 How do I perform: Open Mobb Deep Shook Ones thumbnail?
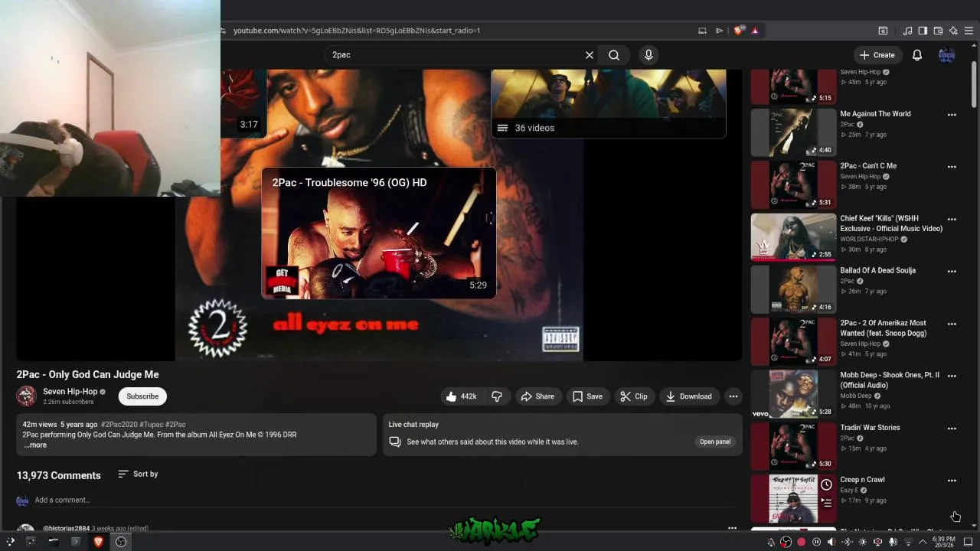click(x=793, y=394)
